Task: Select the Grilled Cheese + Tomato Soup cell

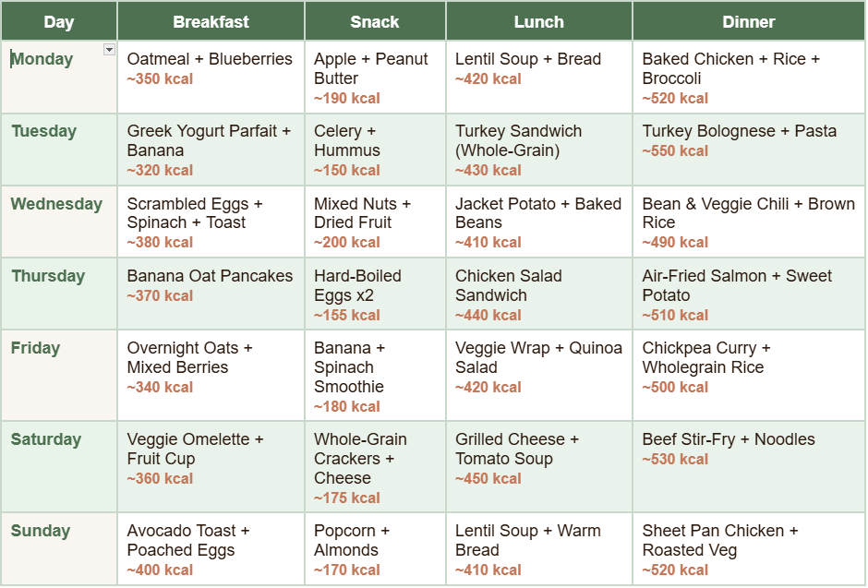Action: (538, 466)
